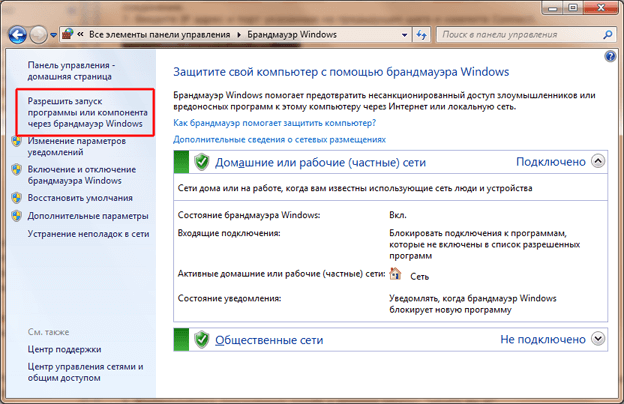
Task: Open the help question mark icon
Action: click(610, 56)
